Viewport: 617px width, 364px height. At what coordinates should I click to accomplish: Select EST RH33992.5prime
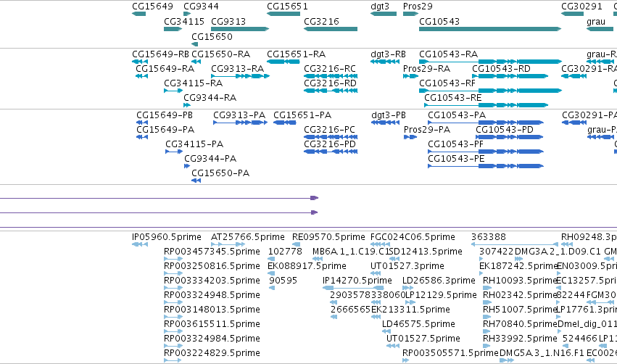[487, 346]
